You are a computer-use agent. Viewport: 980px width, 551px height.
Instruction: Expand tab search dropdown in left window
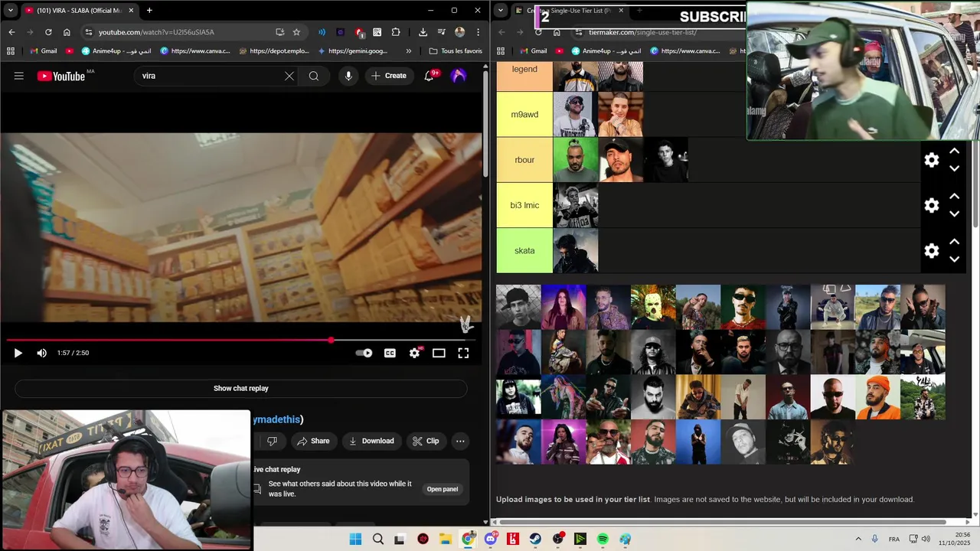coord(9,11)
